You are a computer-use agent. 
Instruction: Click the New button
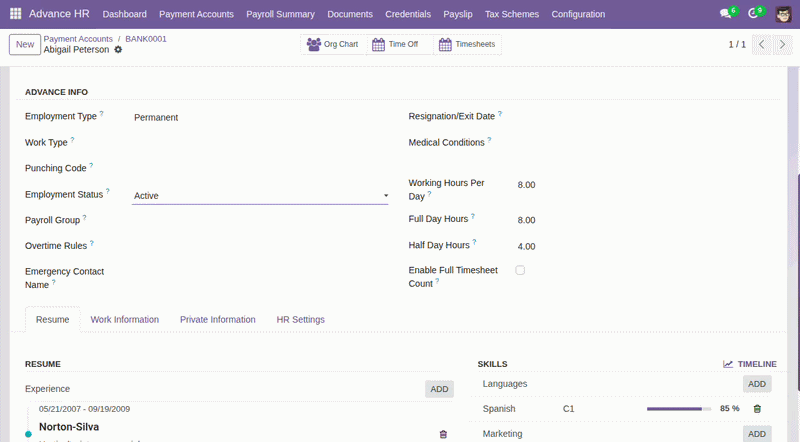(x=25, y=44)
